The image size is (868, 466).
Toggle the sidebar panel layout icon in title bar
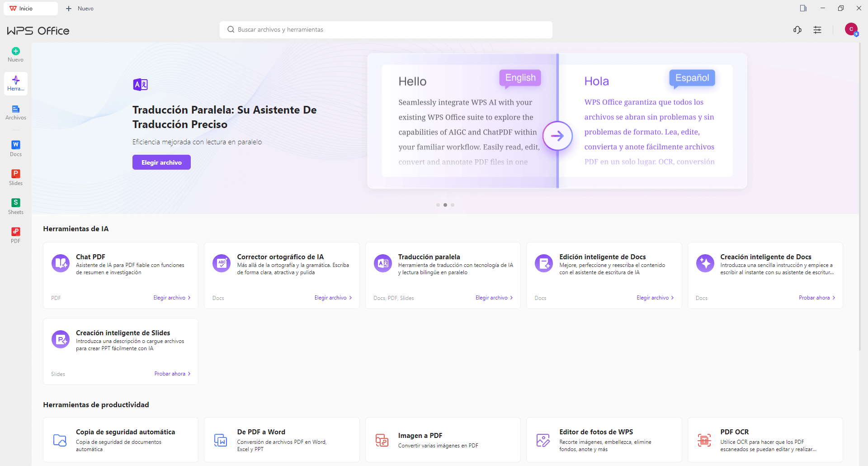click(803, 8)
